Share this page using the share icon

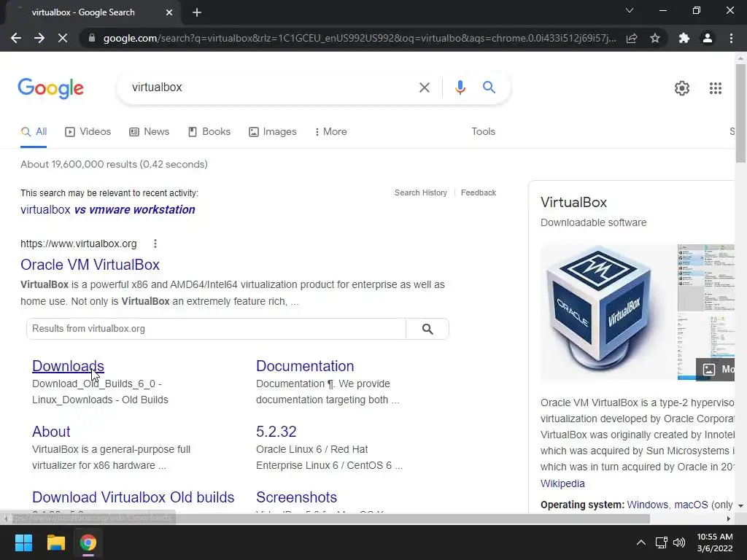(x=632, y=38)
